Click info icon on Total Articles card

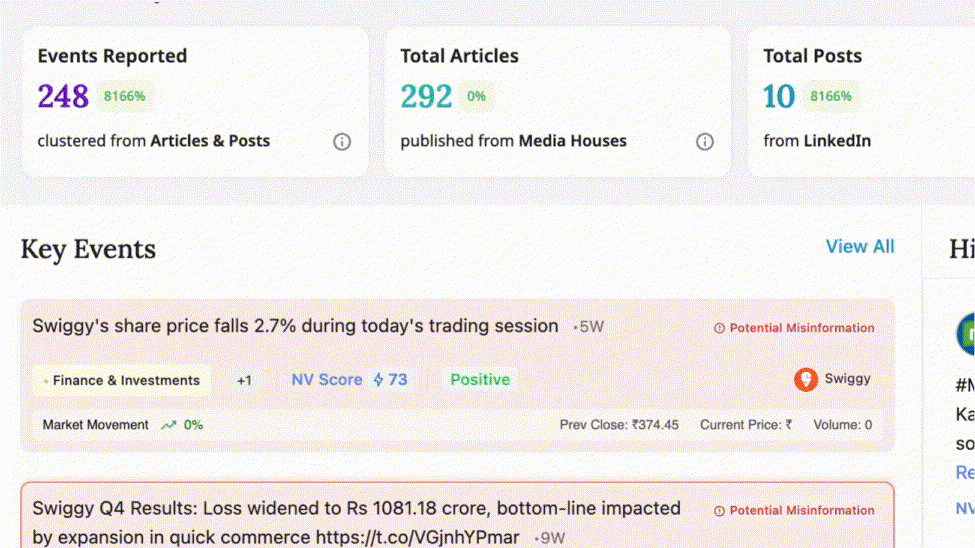point(705,142)
